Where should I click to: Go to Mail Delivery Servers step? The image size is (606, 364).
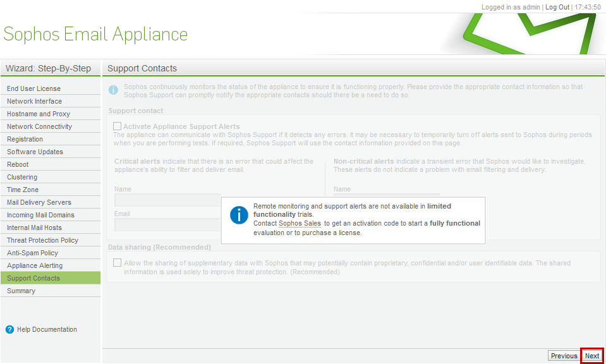51,202
